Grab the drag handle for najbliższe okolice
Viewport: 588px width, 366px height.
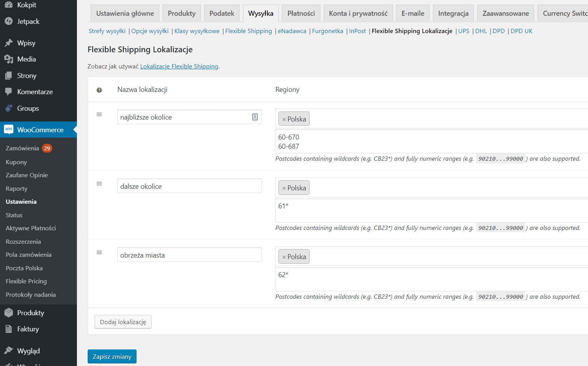coord(99,115)
